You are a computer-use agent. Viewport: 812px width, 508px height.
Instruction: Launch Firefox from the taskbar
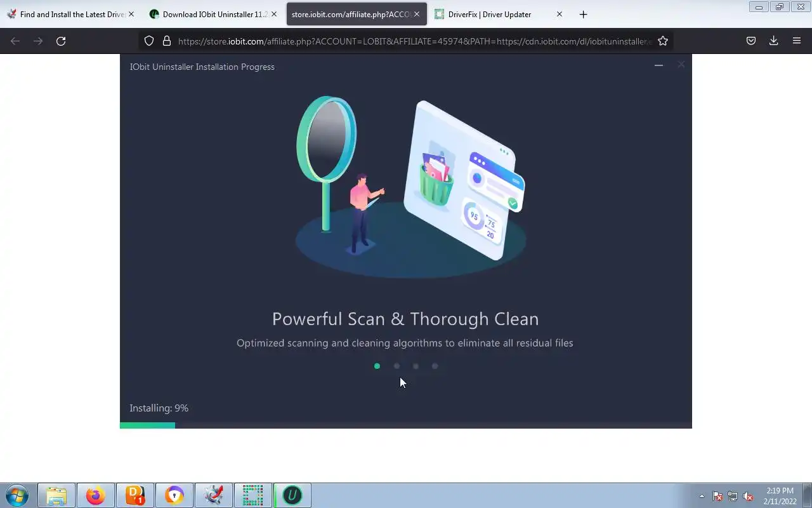(96, 495)
